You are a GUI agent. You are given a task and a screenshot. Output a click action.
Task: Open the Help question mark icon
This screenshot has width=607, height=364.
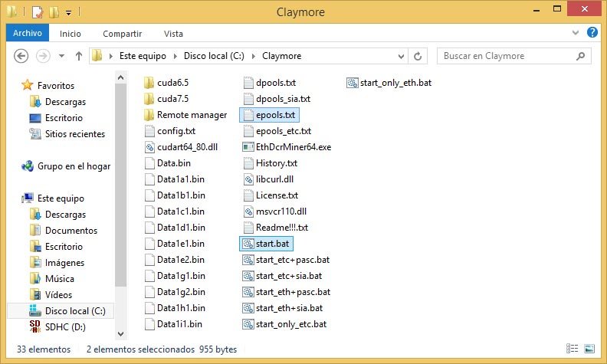592,32
